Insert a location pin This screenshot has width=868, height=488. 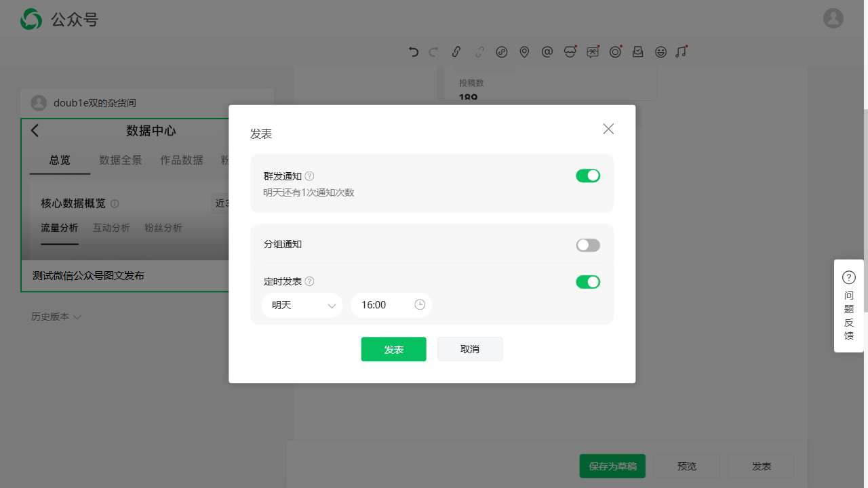[524, 52]
